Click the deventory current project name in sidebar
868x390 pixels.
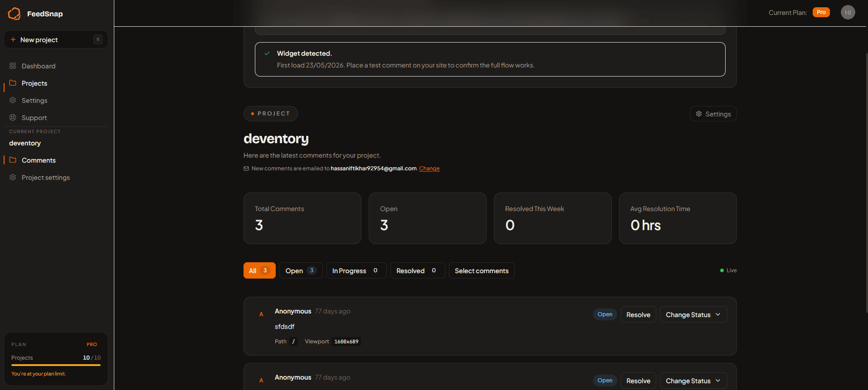pos(25,143)
